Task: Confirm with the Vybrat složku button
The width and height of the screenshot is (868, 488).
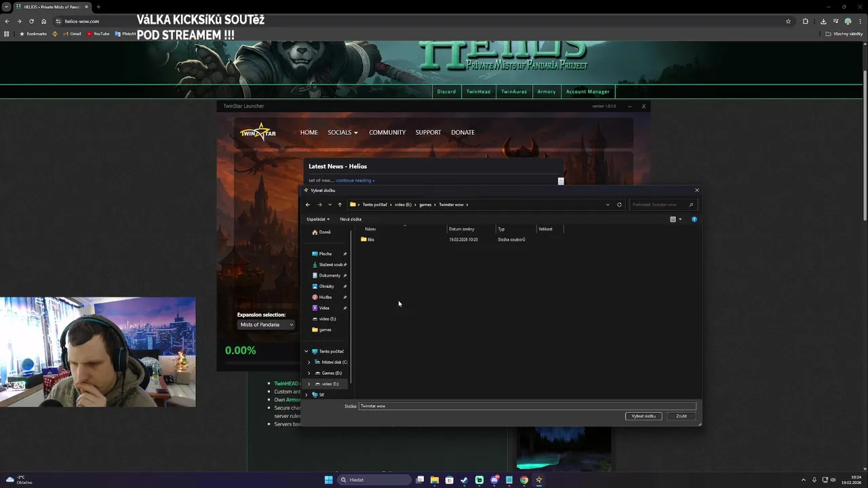Action: pos(644,416)
